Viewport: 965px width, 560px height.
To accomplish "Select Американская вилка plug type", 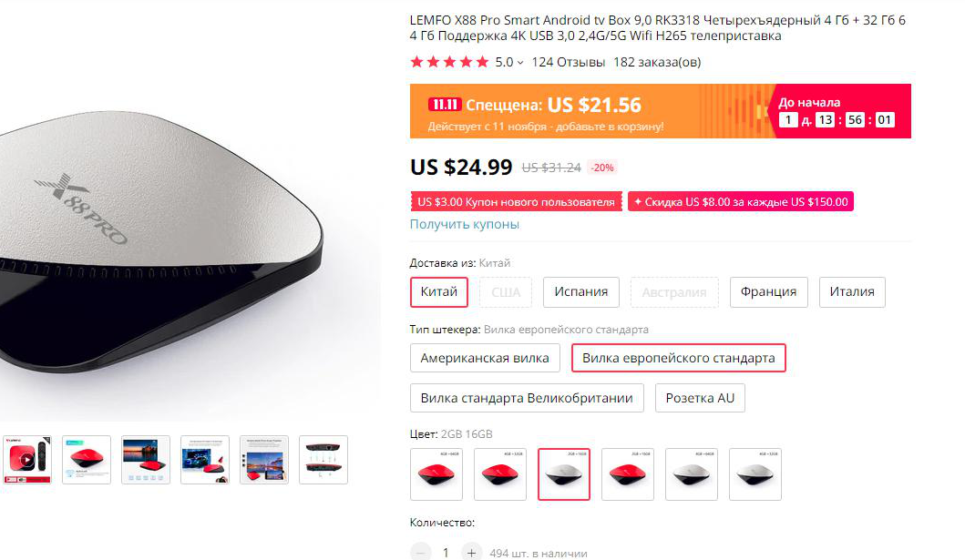I will 485,358.
